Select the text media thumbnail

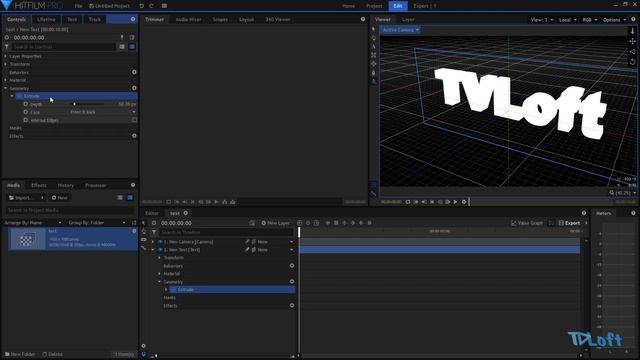pos(27,238)
